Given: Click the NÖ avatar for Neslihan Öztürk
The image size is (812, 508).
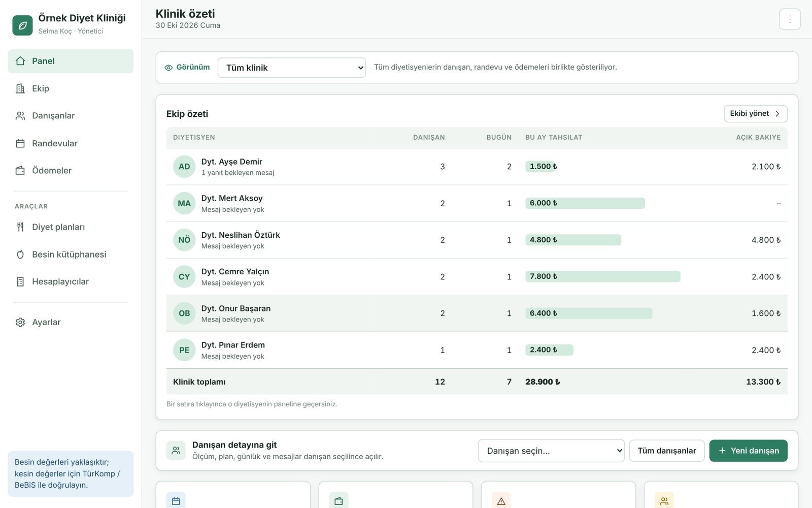Looking at the screenshot, I should pos(184,240).
